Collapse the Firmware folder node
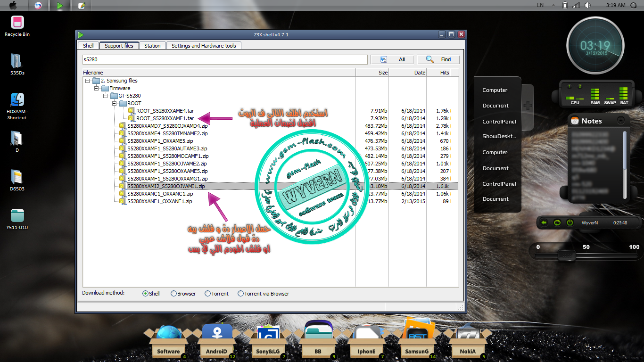644x362 pixels. coord(96,88)
